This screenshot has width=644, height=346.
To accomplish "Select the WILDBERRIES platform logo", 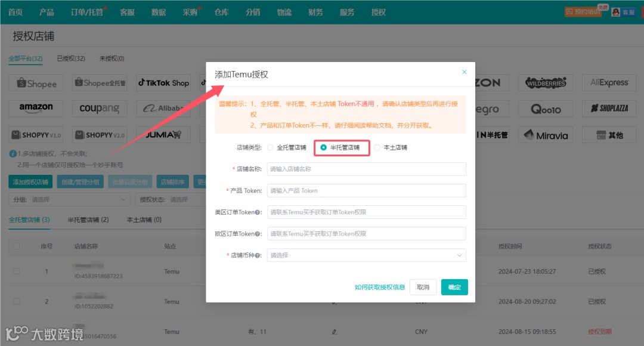I will 545,83.
